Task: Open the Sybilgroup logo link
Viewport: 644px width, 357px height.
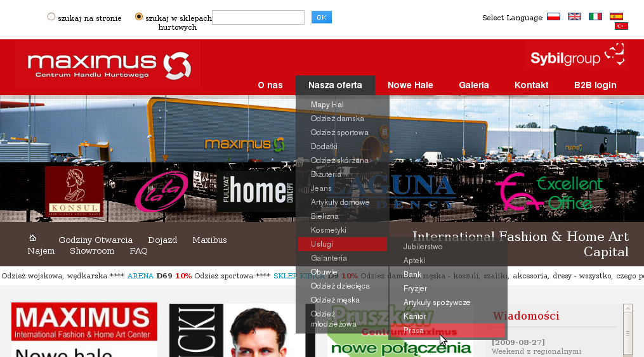Action: [x=577, y=55]
